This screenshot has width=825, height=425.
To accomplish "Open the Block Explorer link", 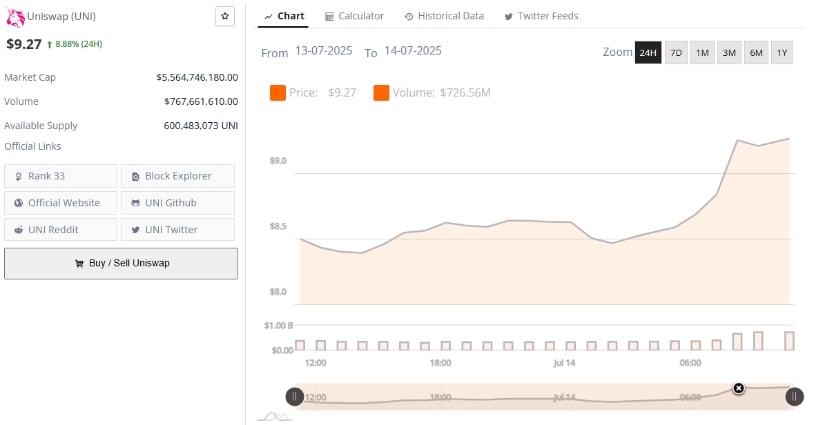I will (178, 176).
